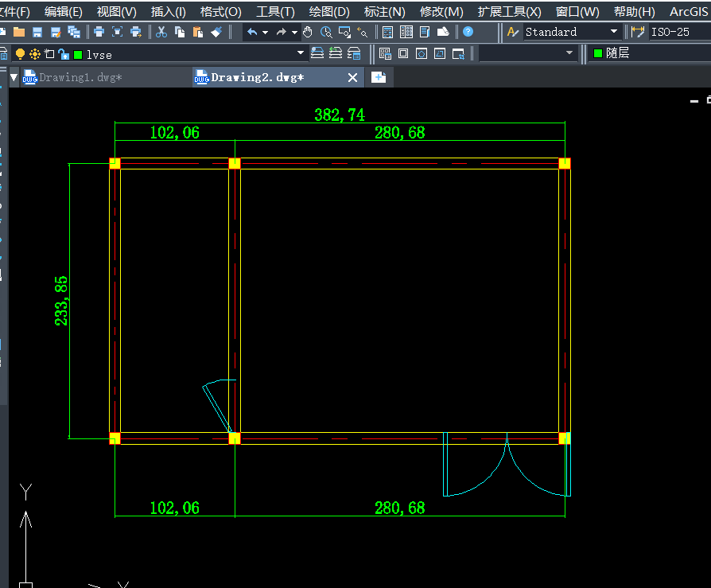Cut selection with the scissors icon
Screen dimensions: 711x588
(x=161, y=32)
